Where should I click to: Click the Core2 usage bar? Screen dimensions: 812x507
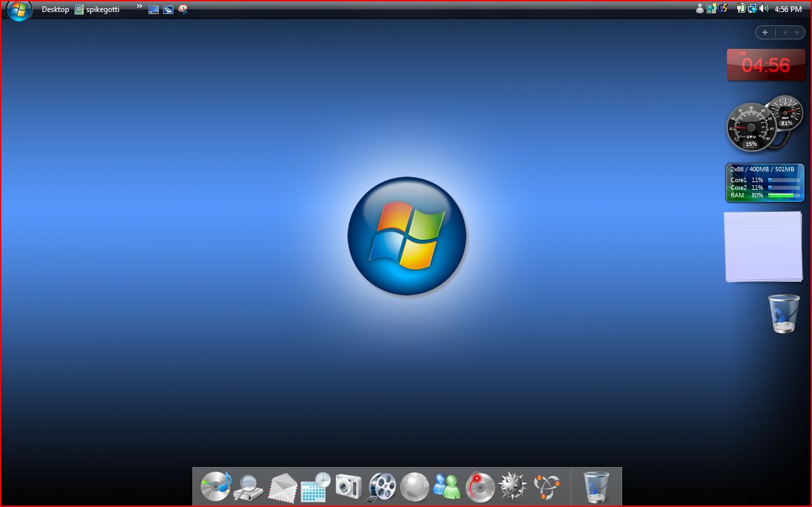click(x=784, y=188)
